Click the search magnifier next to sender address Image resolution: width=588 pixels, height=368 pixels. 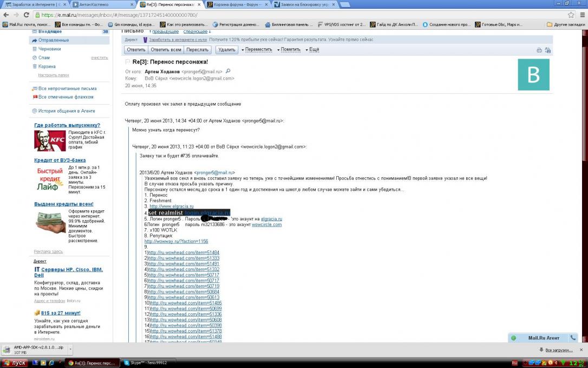[228, 71]
